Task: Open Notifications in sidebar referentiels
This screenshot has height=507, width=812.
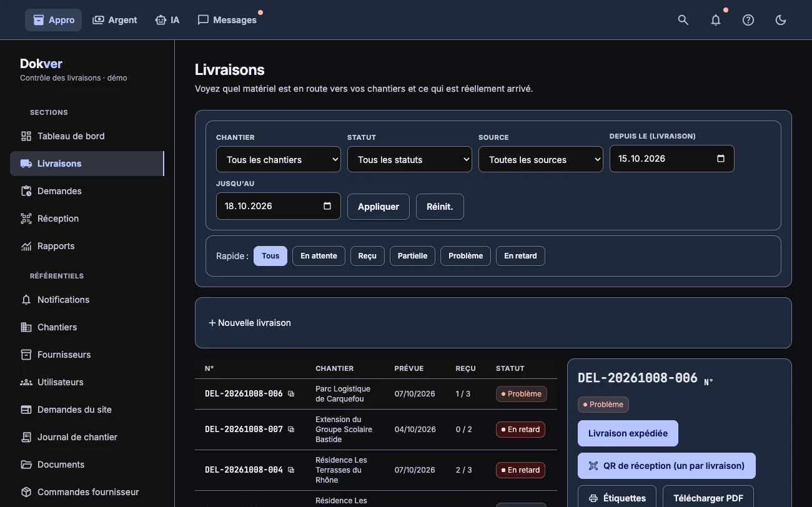Action: point(87,300)
